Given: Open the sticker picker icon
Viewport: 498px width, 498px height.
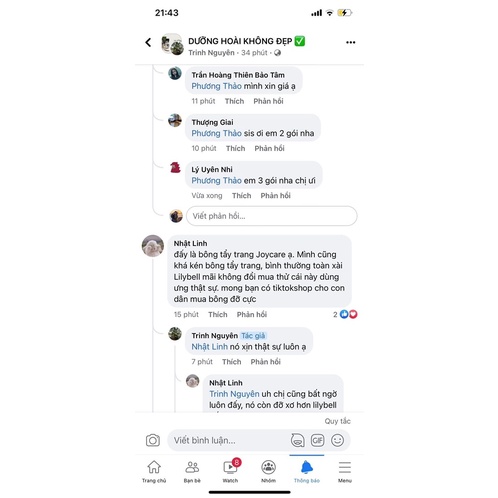Looking at the screenshot, I should coord(297,440).
